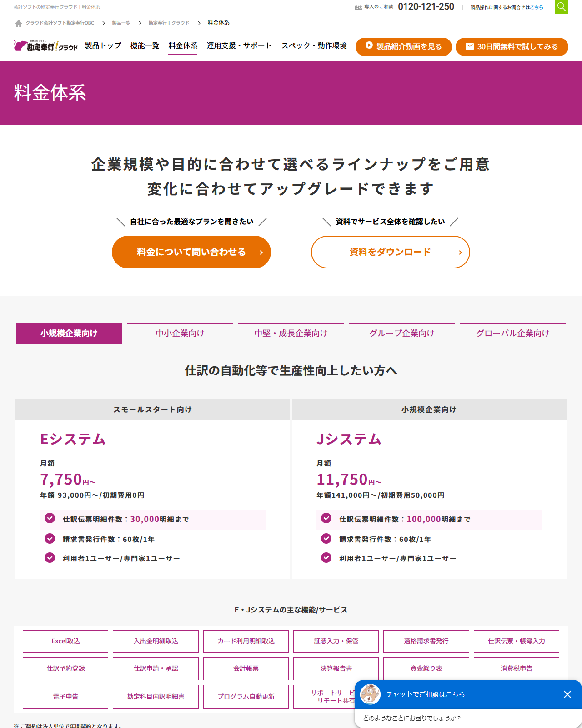Follow 勘定奉行iクラウド breadcrumb link
Viewport: 582px width, 728px height.
[169, 23]
